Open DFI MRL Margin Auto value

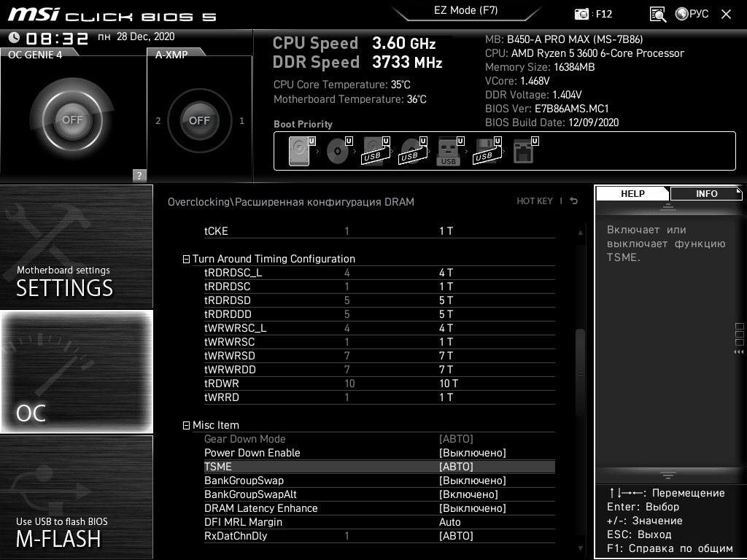coord(450,522)
